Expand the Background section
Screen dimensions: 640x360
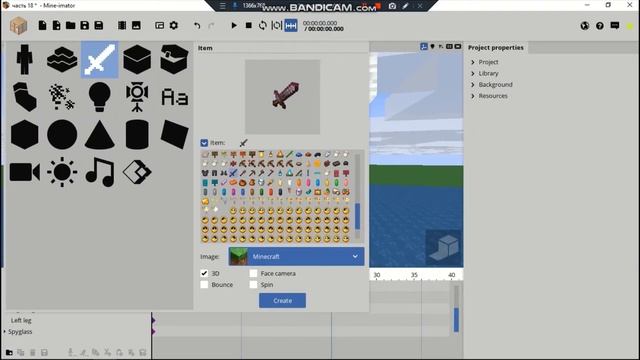click(x=473, y=84)
